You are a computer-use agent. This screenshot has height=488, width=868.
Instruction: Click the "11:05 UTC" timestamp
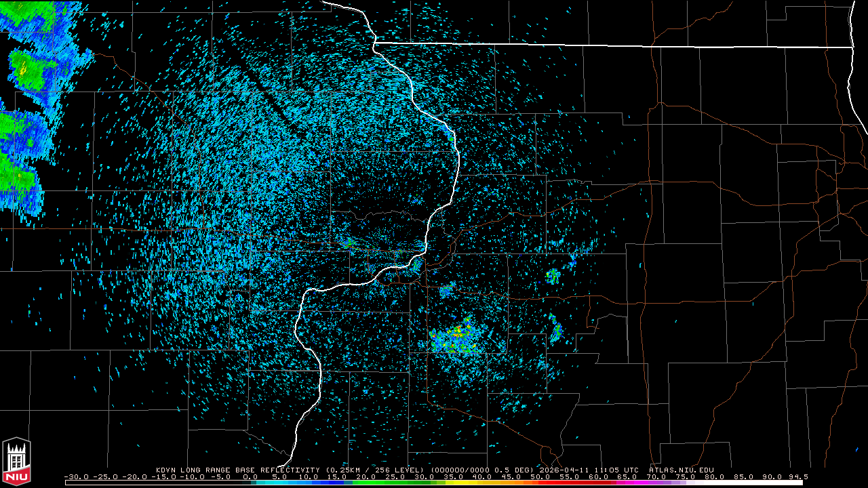(616, 470)
